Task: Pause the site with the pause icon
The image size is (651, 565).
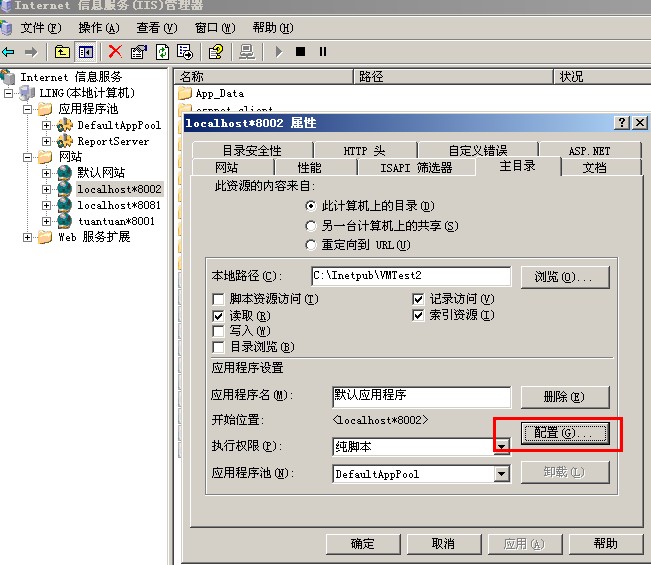Action: [323, 52]
